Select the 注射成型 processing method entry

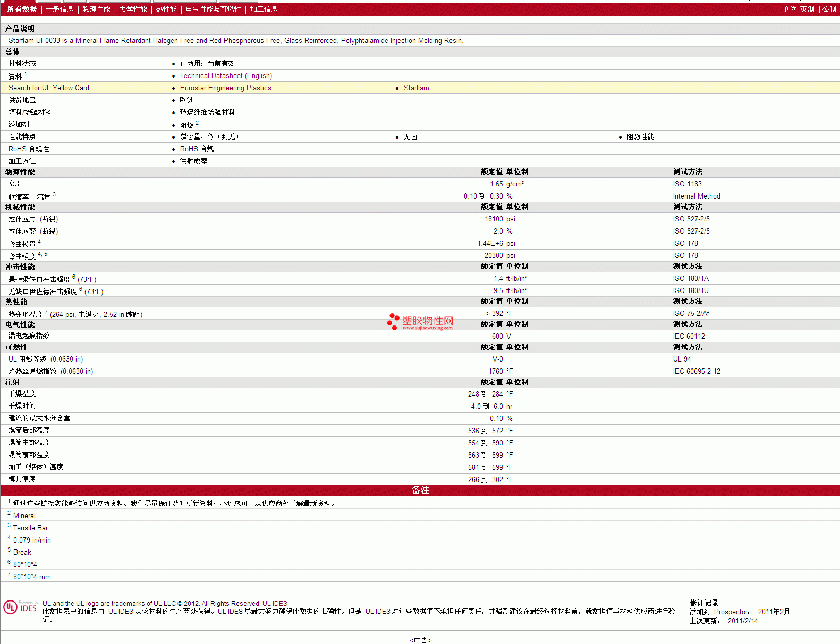[x=193, y=161]
